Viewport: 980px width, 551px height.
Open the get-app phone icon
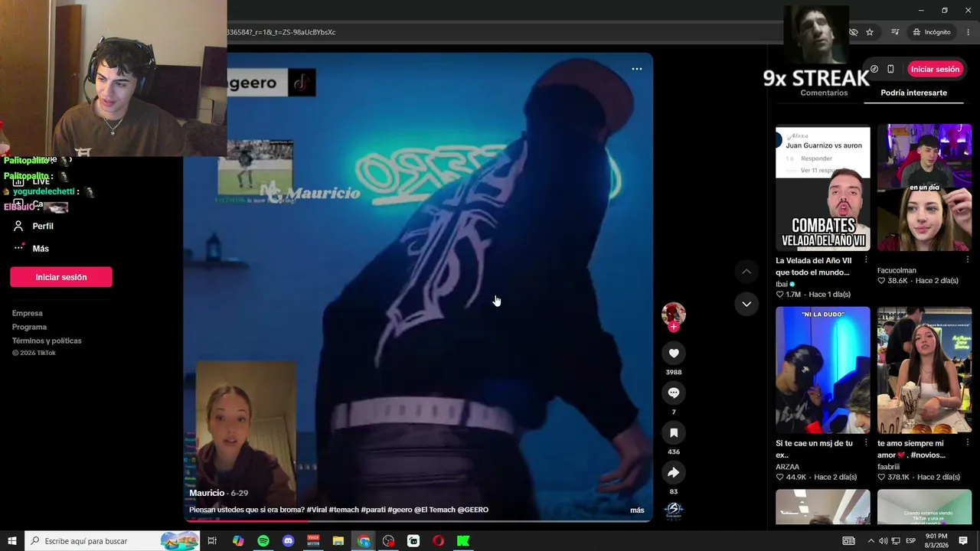coord(890,69)
